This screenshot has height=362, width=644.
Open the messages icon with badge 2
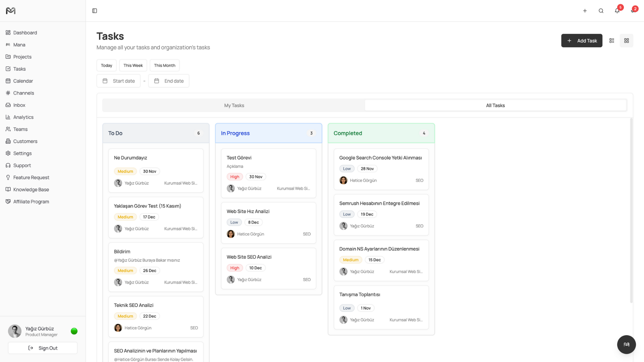point(633,11)
